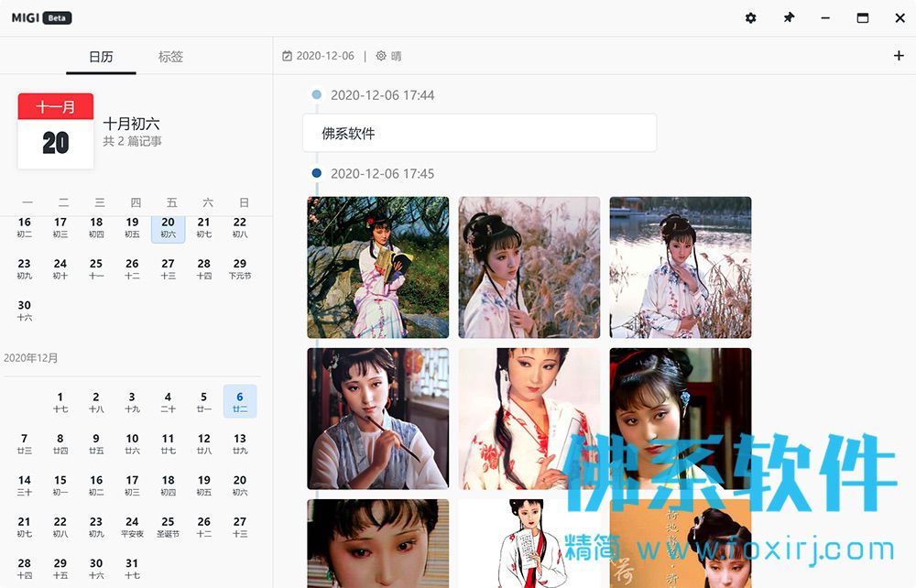Select December 25 圣诞节 date
The image size is (916, 588).
pos(169,526)
